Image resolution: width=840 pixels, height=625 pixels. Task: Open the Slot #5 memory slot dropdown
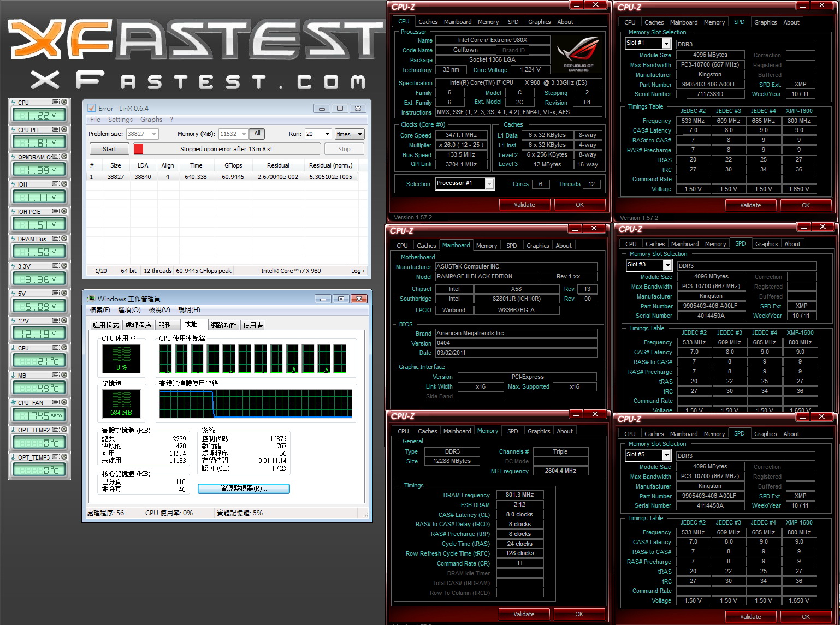click(x=666, y=455)
